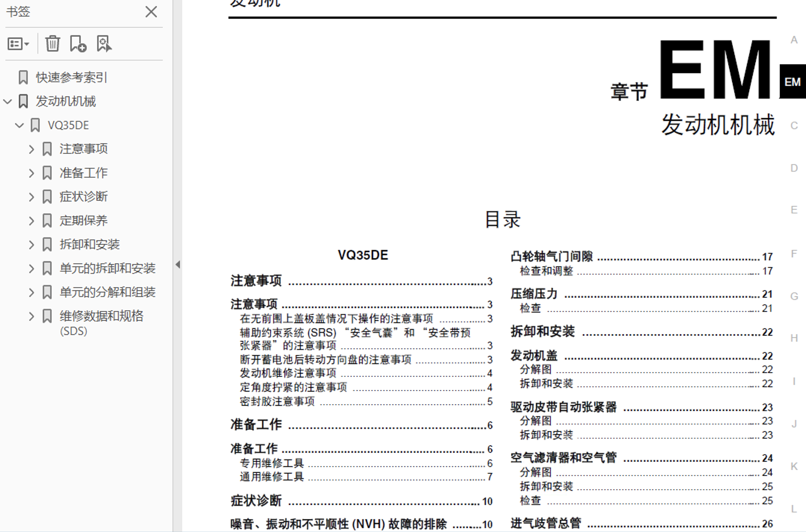This screenshot has width=806, height=532.
Task: Open the bookmark options dropdown menu
Action: pyautogui.click(x=18, y=44)
